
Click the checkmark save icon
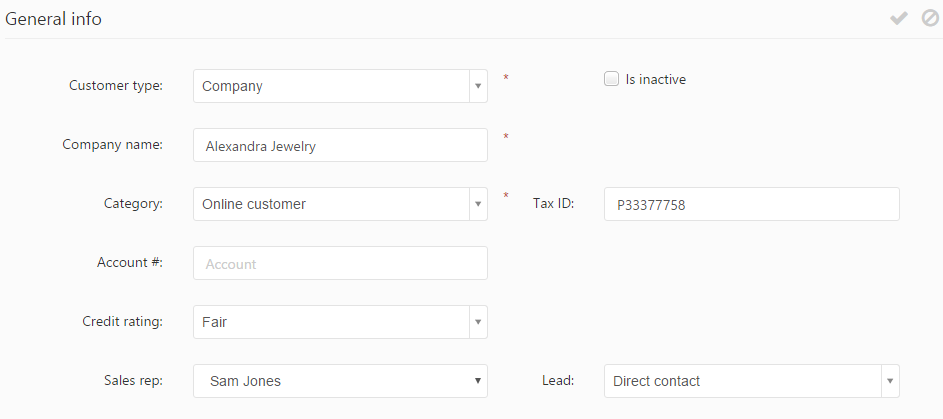[x=899, y=18]
